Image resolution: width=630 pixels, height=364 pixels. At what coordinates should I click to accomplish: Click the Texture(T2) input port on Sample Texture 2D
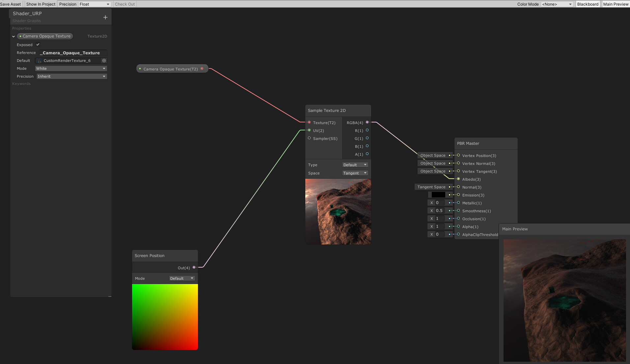tap(309, 122)
